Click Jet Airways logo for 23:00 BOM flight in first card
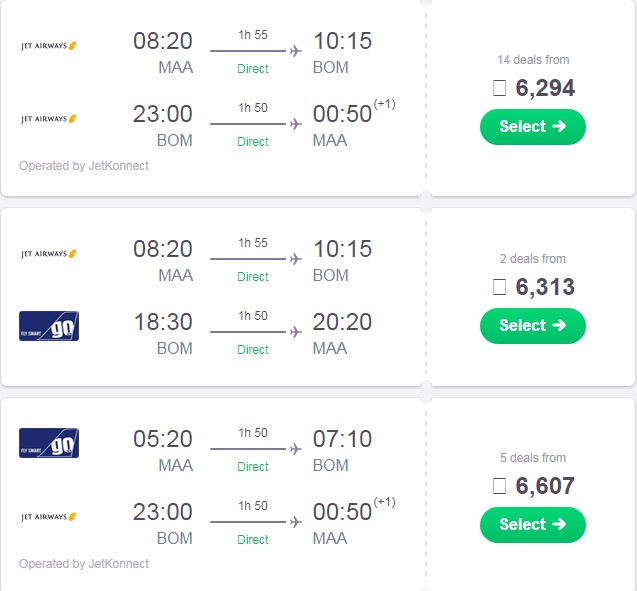This screenshot has width=637, height=591. pyautogui.click(x=49, y=119)
